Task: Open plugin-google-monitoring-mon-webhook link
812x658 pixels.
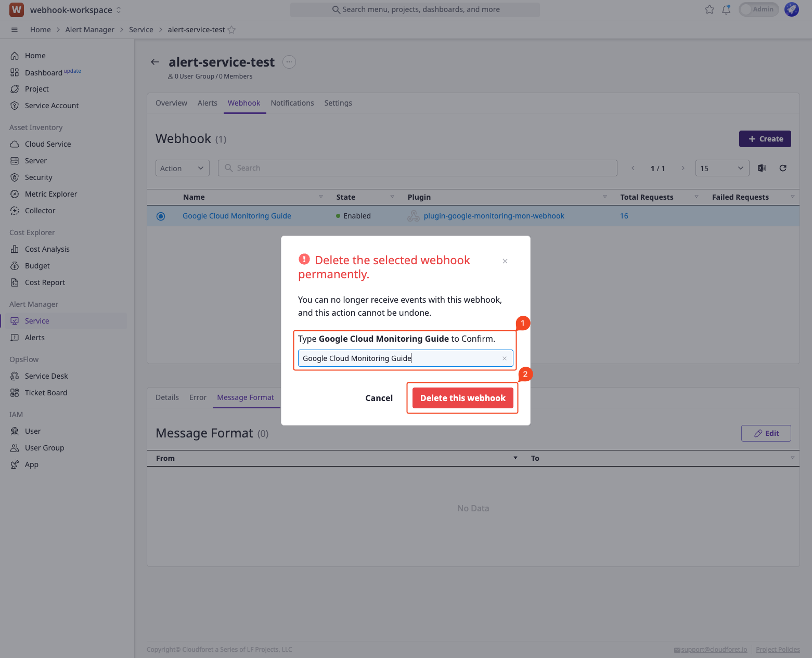Action: click(494, 216)
